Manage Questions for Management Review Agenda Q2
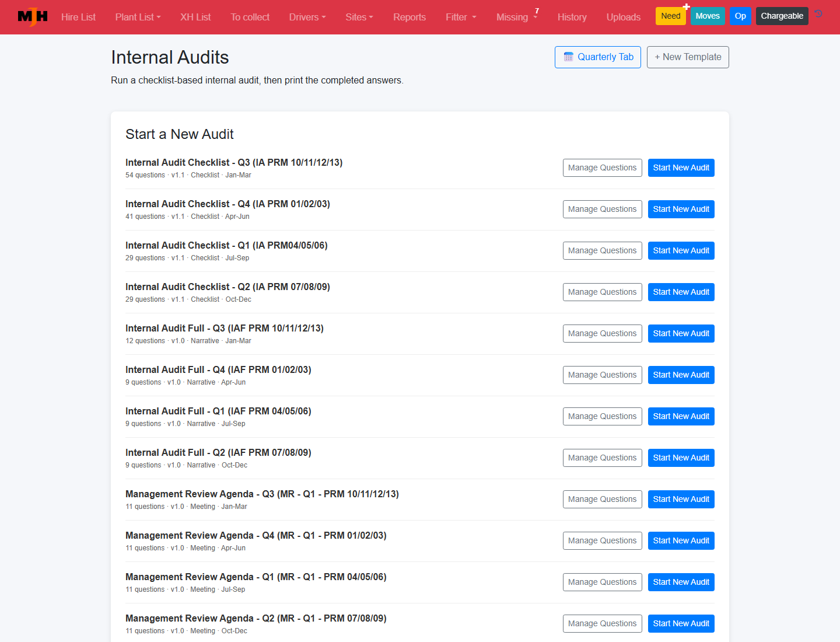Viewport: 840px width, 642px height. (x=602, y=623)
